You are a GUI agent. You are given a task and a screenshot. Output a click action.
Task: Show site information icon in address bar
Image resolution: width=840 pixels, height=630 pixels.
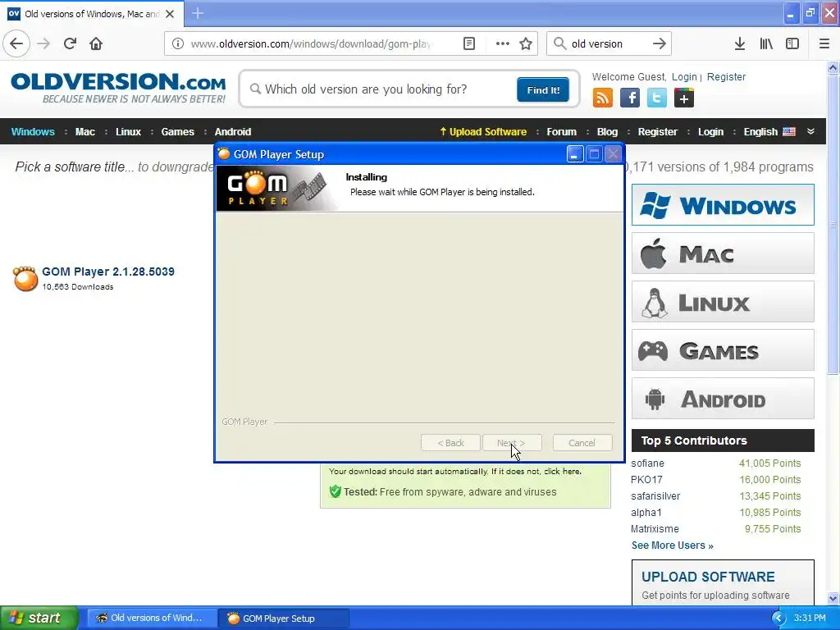pyautogui.click(x=177, y=44)
